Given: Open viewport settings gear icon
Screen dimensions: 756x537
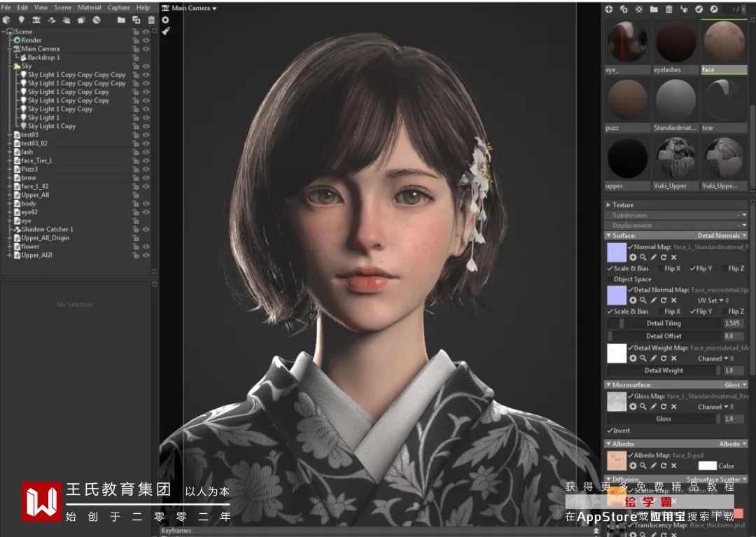Looking at the screenshot, I should [x=165, y=20].
